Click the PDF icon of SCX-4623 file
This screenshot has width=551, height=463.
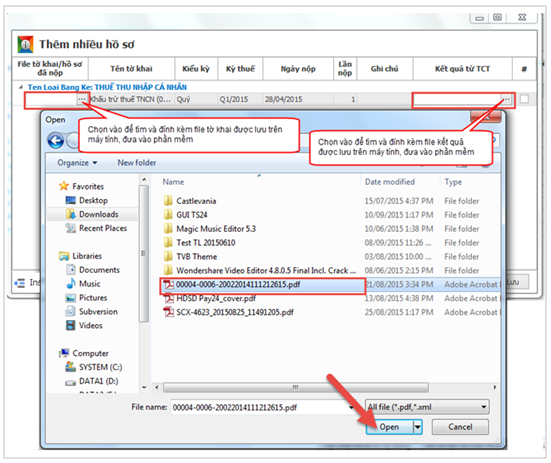click(x=169, y=312)
